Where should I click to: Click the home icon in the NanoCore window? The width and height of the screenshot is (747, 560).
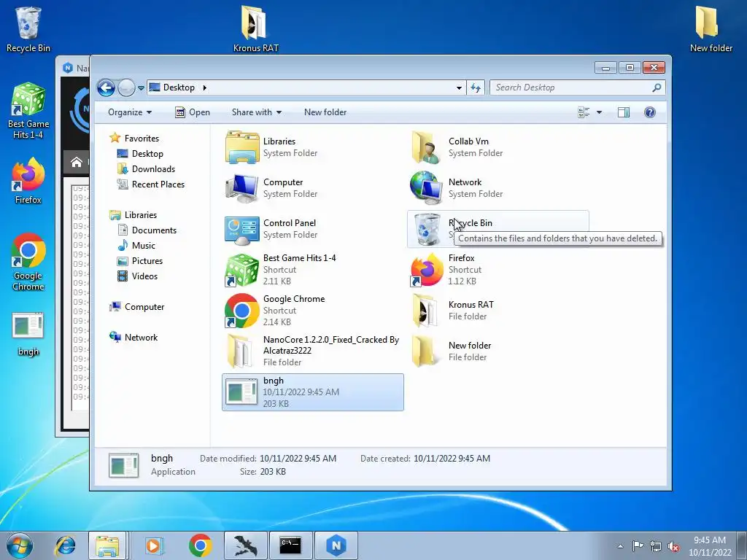click(x=77, y=163)
